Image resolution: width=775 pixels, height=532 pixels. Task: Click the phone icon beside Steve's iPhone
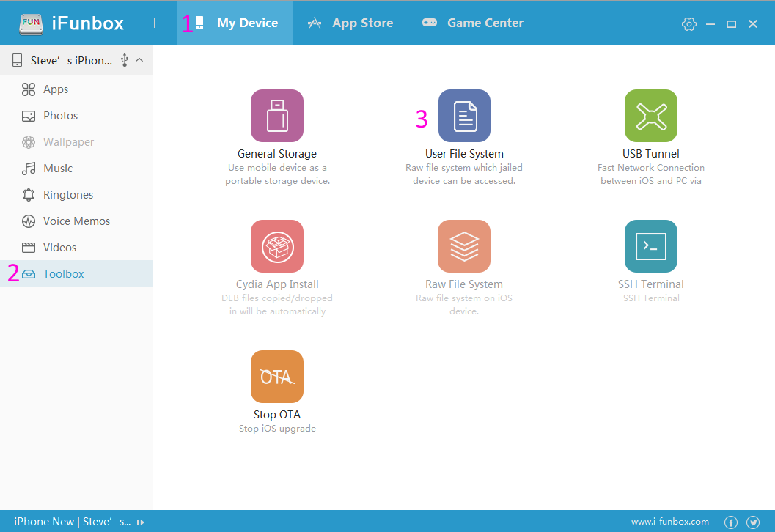tap(18, 60)
